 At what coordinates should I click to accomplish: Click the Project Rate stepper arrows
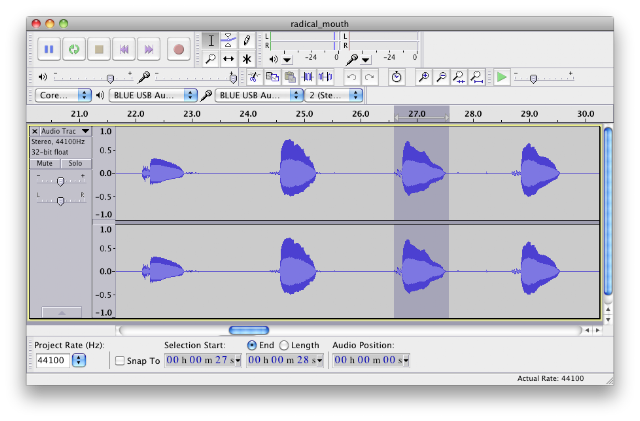79,361
